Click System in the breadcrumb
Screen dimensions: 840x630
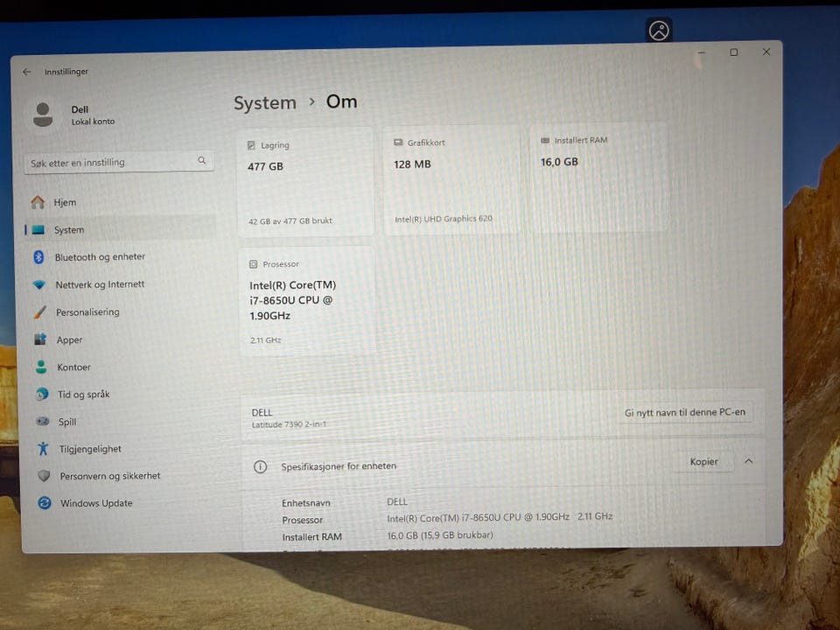(264, 102)
